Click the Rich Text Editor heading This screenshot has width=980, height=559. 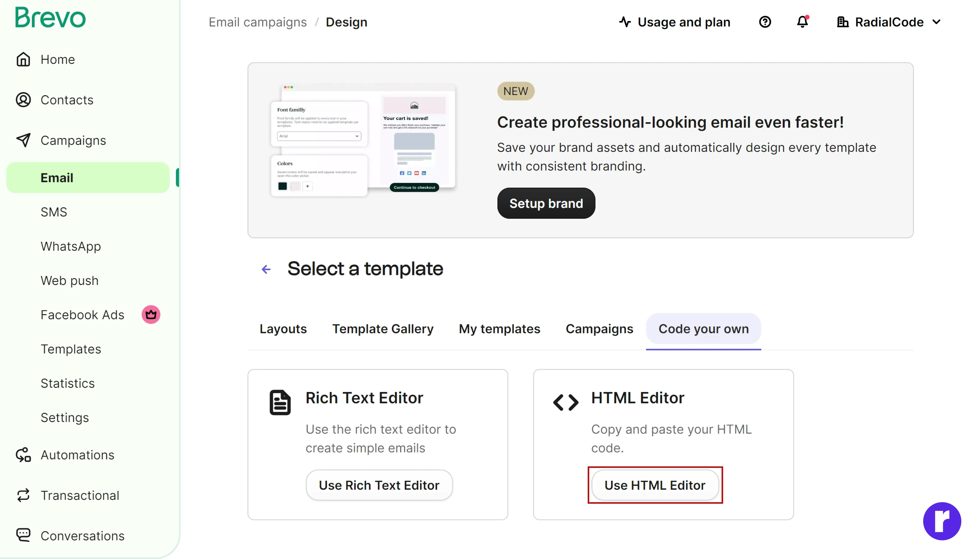click(x=364, y=397)
